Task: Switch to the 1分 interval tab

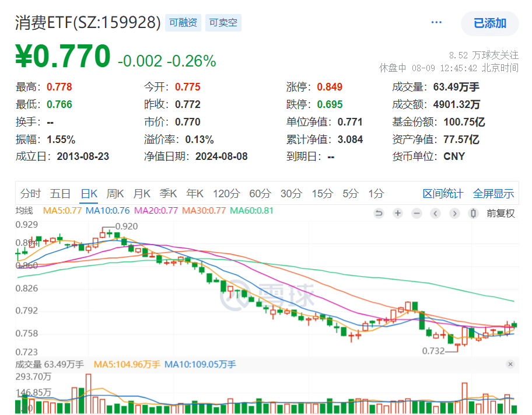Action: click(x=376, y=194)
